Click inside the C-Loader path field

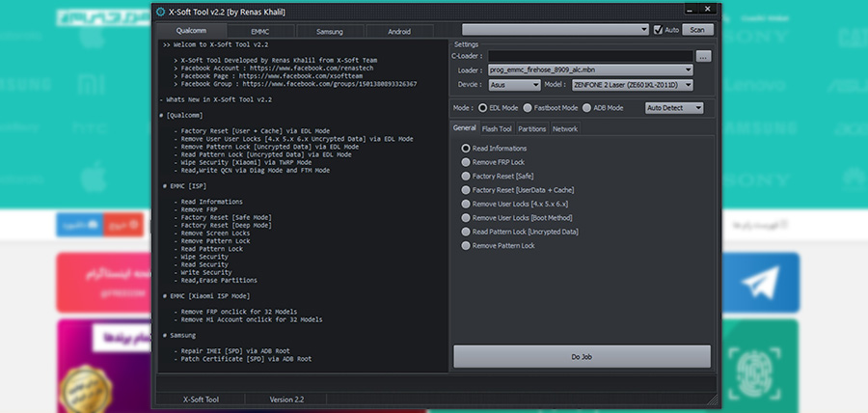point(589,57)
